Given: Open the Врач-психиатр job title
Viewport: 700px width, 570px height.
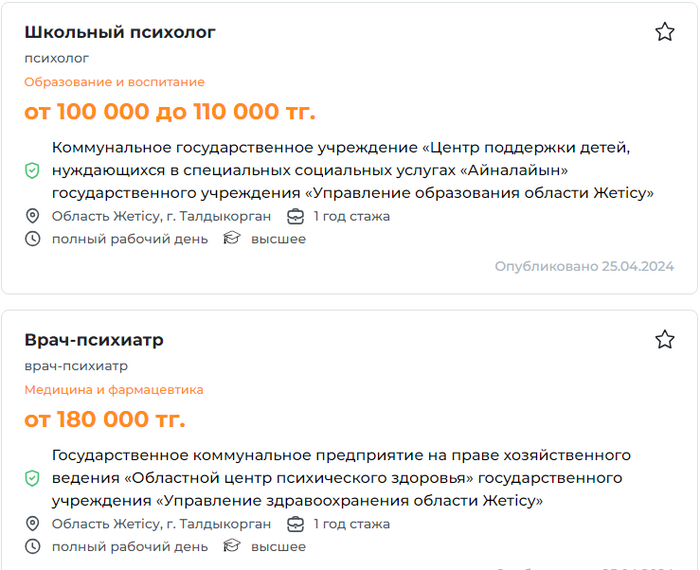Looking at the screenshot, I should pos(94,341).
